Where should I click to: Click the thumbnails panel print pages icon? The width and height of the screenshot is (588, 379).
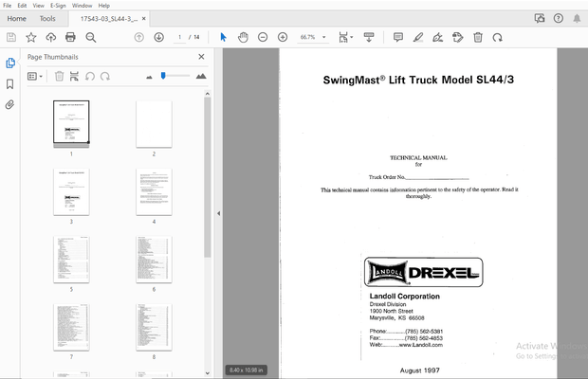[x=74, y=77]
